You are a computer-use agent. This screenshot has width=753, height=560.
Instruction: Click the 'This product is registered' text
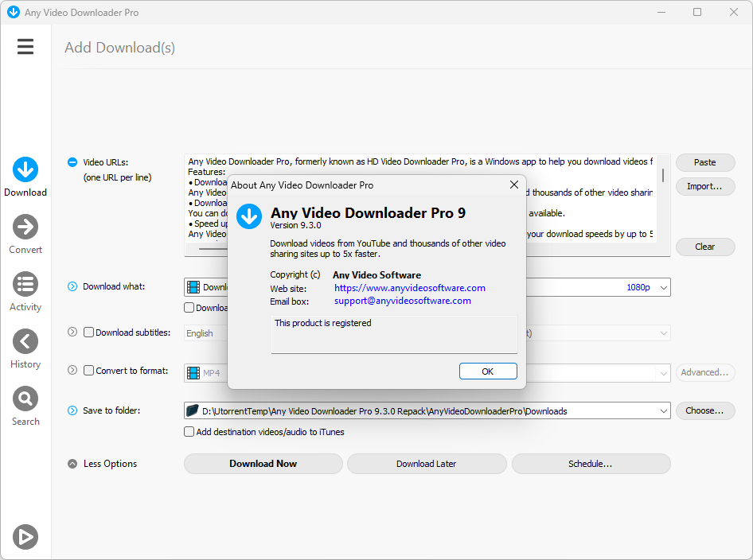coord(322,323)
